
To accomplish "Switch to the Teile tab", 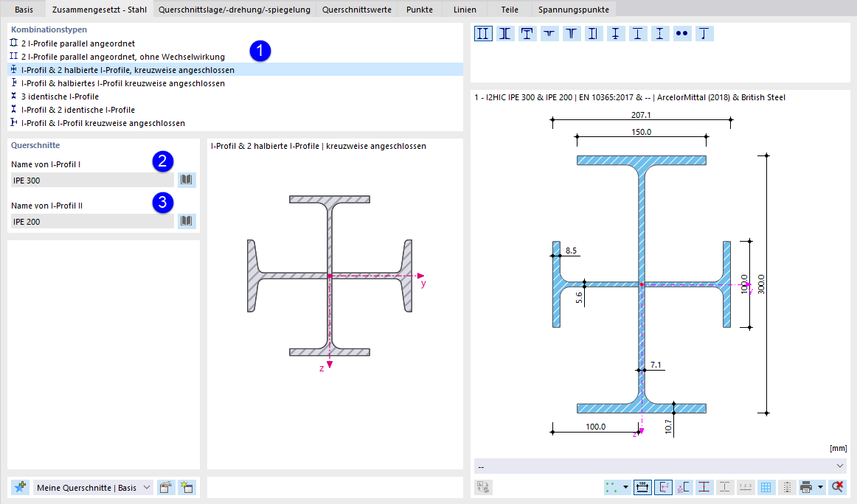I will point(510,10).
